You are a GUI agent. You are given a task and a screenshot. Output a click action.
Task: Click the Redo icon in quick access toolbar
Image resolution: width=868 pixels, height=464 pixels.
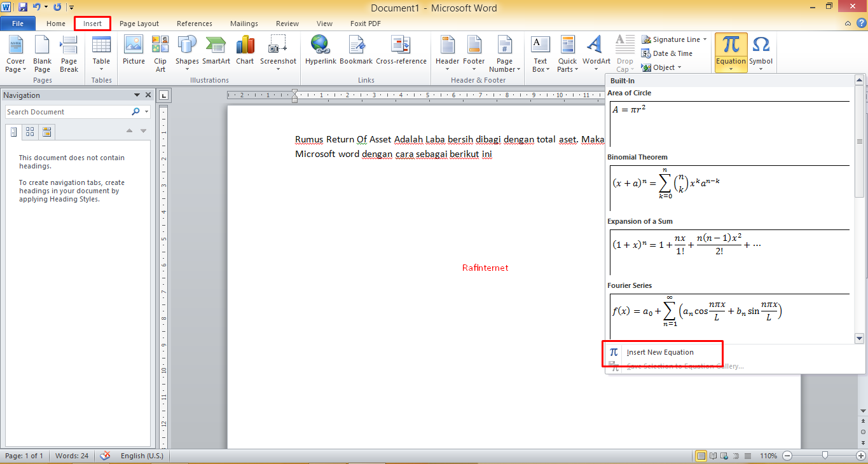pos(58,8)
